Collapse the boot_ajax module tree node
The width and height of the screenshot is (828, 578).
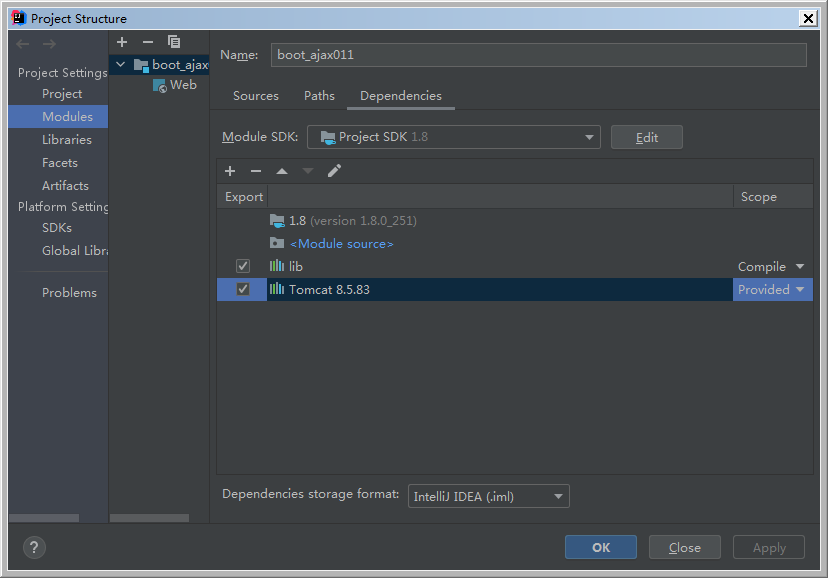pyautogui.click(x=120, y=64)
